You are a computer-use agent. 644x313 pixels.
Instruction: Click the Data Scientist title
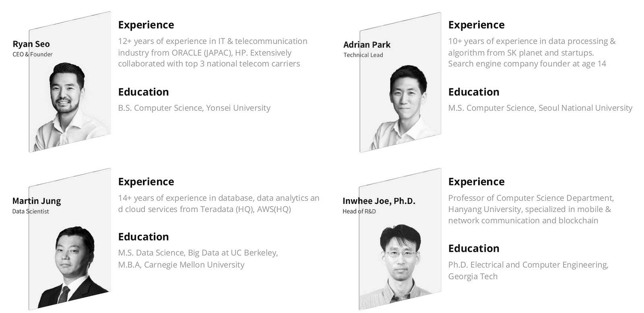(x=30, y=211)
